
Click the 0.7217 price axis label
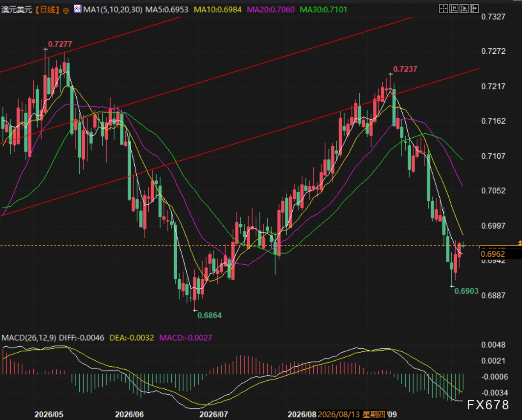[493, 87]
